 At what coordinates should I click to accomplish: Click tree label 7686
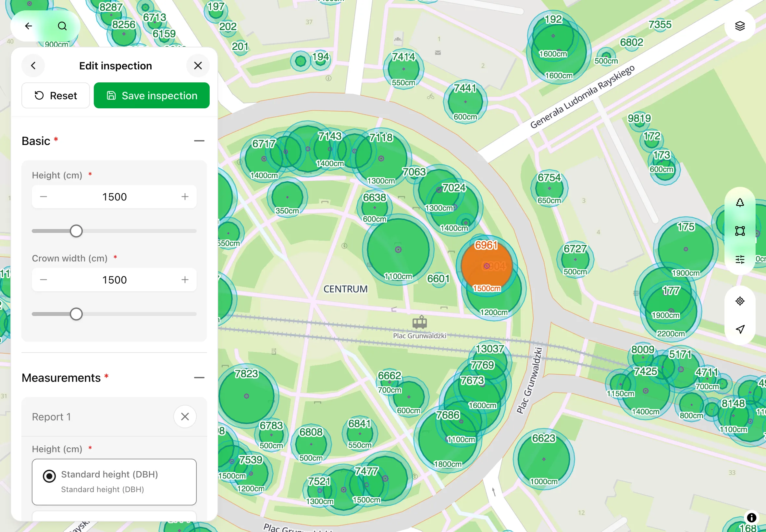(x=448, y=415)
